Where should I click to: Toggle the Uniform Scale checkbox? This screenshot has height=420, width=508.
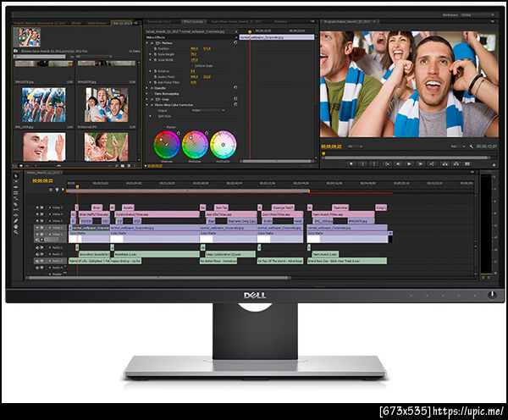[192, 65]
